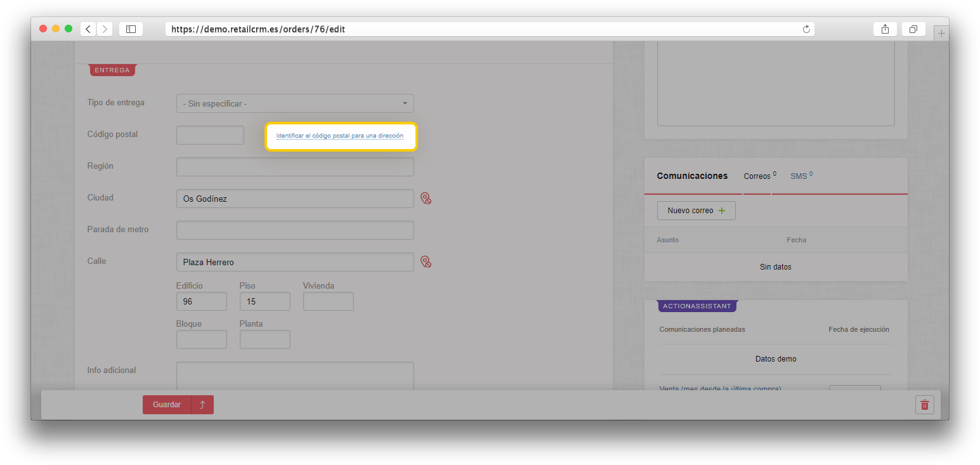Click arrow icon beside Guardar button
This screenshot has width=980, height=465.
[x=202, y=405]
